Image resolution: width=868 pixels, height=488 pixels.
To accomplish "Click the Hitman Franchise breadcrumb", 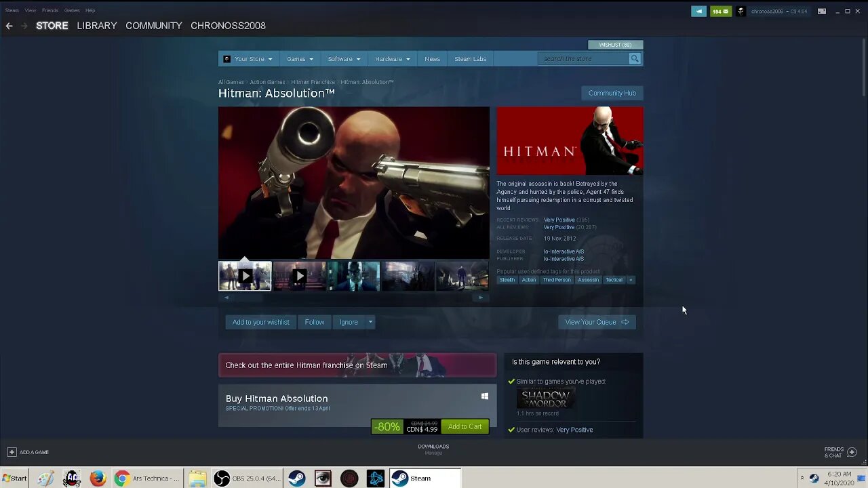I will 313,82.
